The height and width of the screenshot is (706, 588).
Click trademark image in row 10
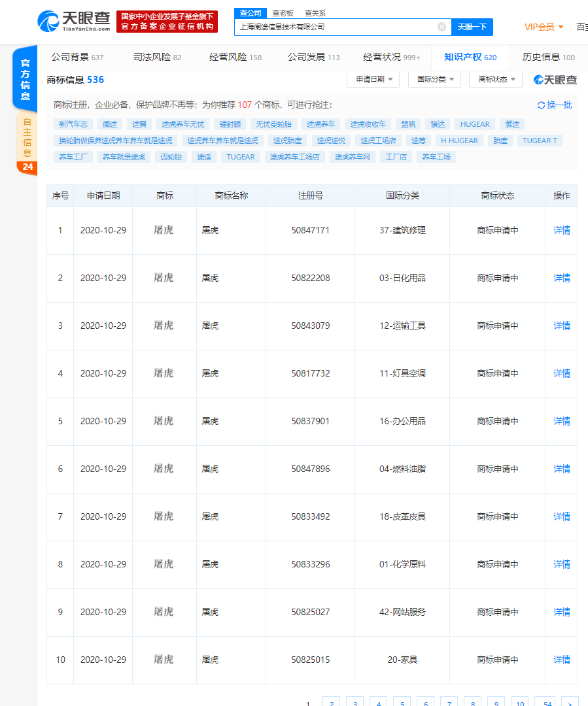164,660
